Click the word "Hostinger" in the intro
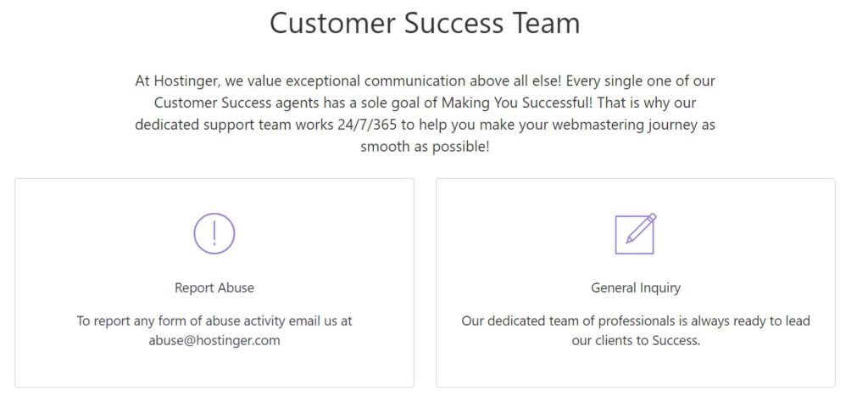 187,81
